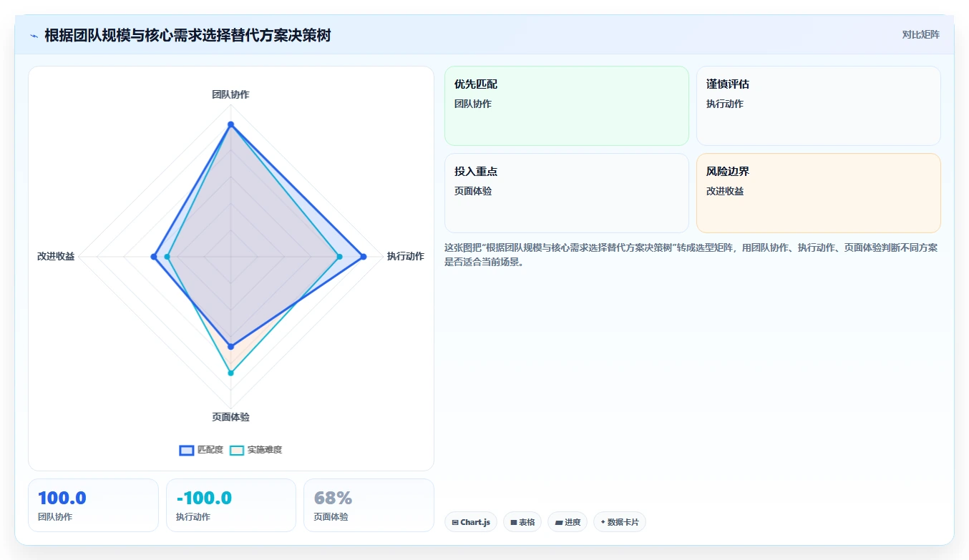Click the title 根据团队规模与核心需求选择替代方案决策树
969x560 pixels.
tap(188, 35)
